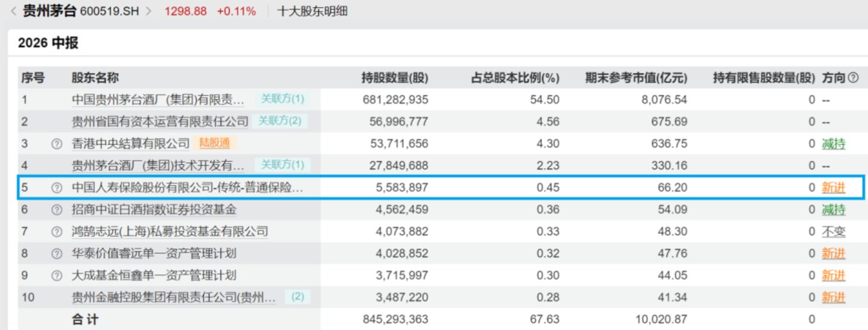
Task: Open help icon beside 方向 column header
Action: (853, 77)
